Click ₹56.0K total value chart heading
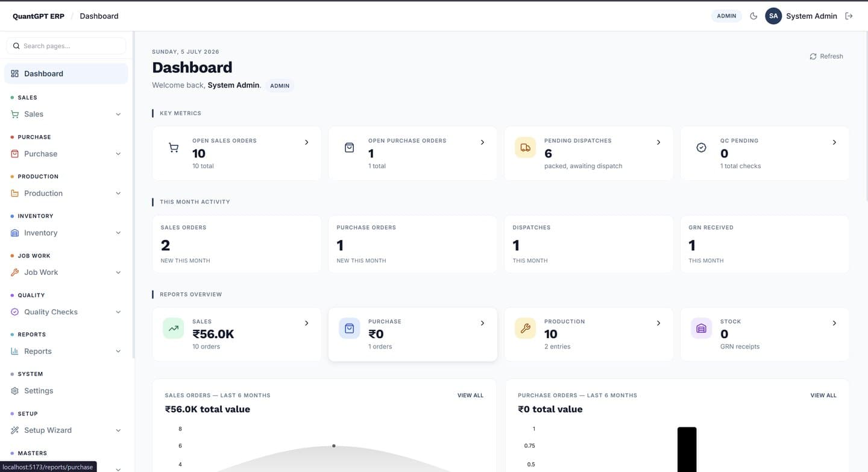This screenshot has width=868, height=472. coord(207,409)
